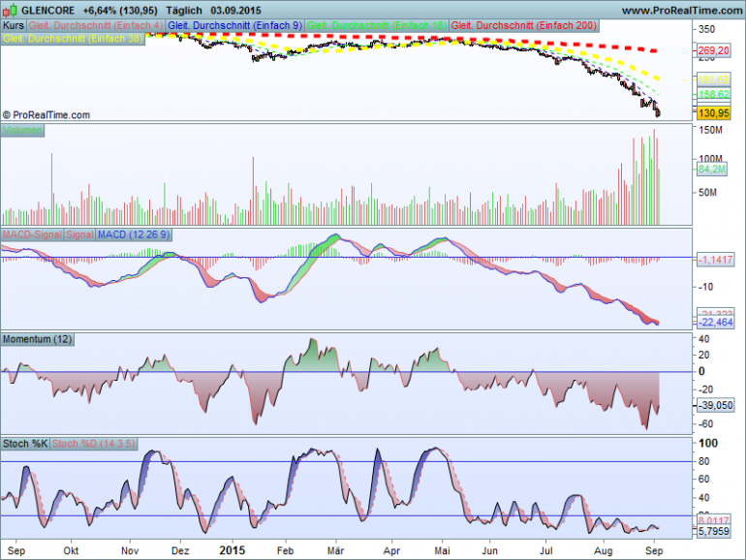
Task: Click the -22,464 MACD value tag
Action: tap(715, 323)
